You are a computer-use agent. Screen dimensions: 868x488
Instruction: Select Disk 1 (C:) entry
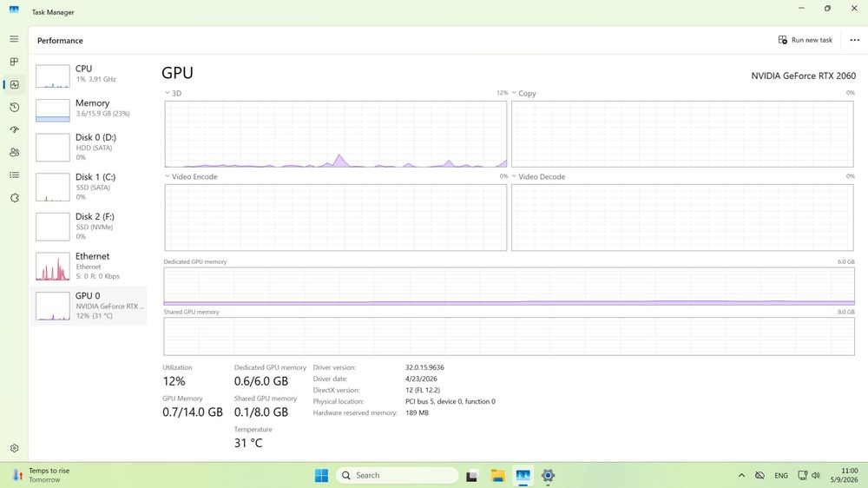pyautogui.click(x=89, y=187)
